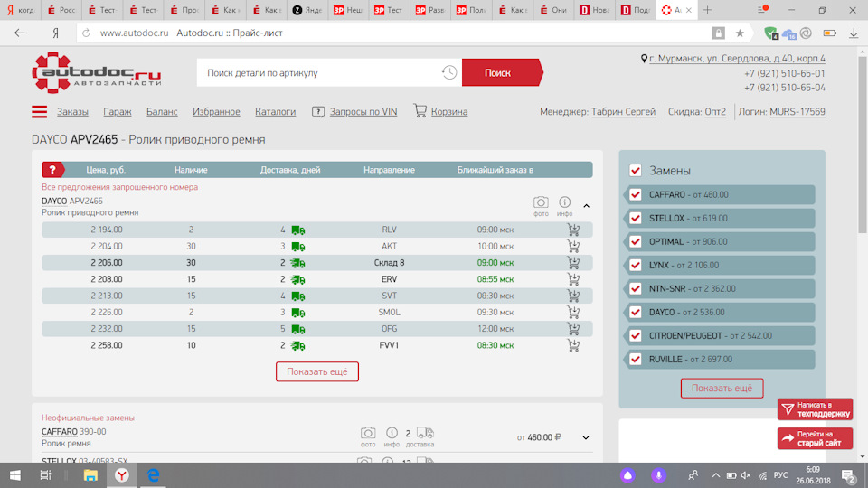Open the Каталоги menu item
This screenshot has height=488, width=868.
275,112
